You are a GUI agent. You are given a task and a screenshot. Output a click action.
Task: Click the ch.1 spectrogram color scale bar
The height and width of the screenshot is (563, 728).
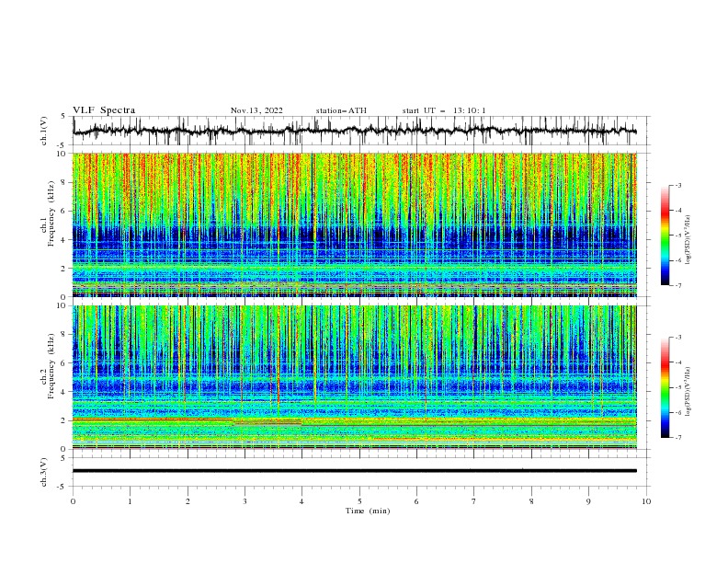(665, 236)
